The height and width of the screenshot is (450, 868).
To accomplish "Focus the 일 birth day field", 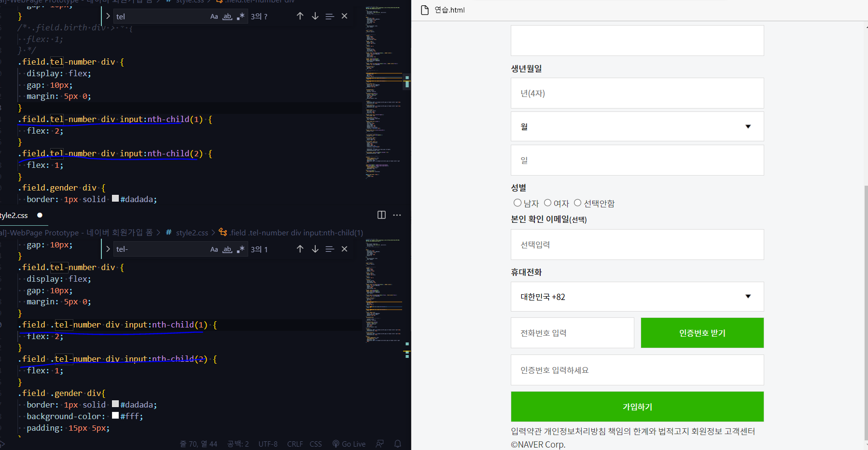I will pyautogui.click(x=637, y=160).
